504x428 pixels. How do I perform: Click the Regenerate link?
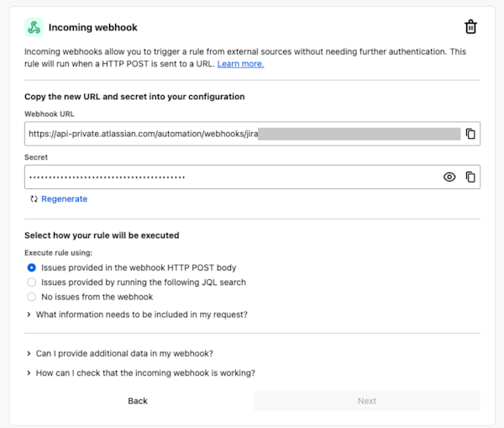[64, 199]
